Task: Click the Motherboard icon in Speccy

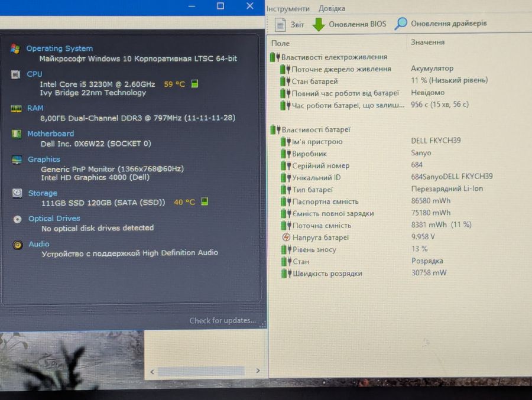Action: point(17,134)
